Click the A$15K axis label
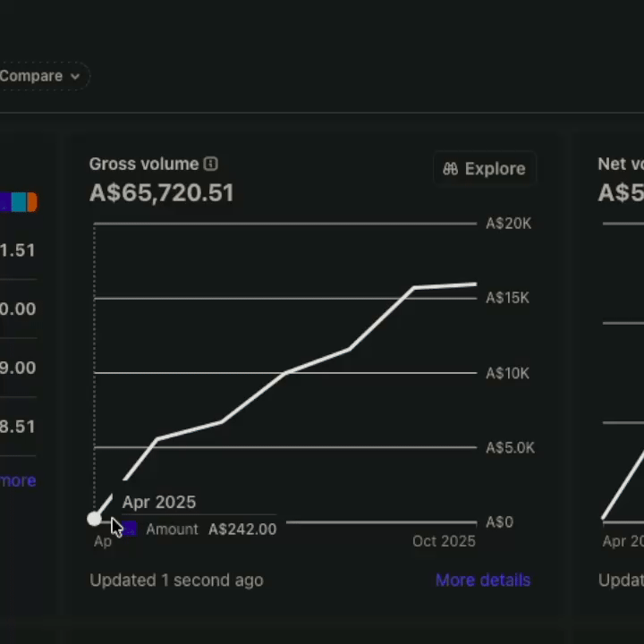The height and width of the screenshot is (644, 644). 508,298
